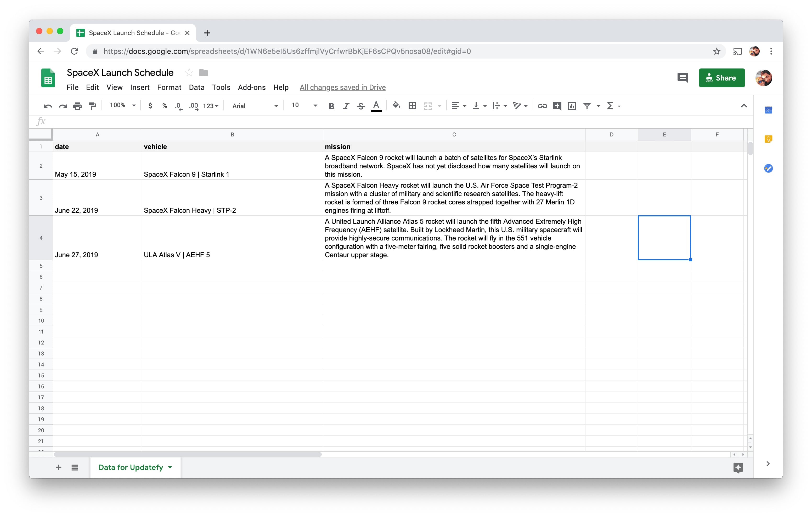Open comment history icon

(683, 78)
